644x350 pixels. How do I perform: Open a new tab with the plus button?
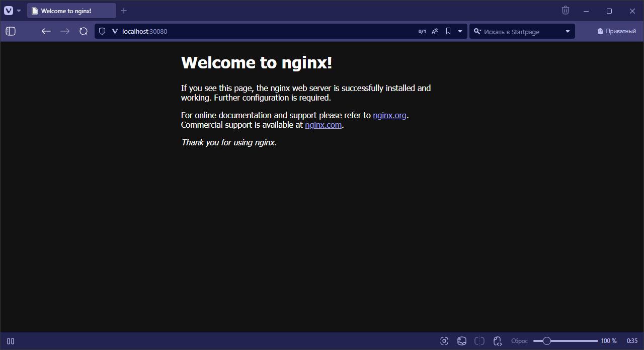[124, 11]
